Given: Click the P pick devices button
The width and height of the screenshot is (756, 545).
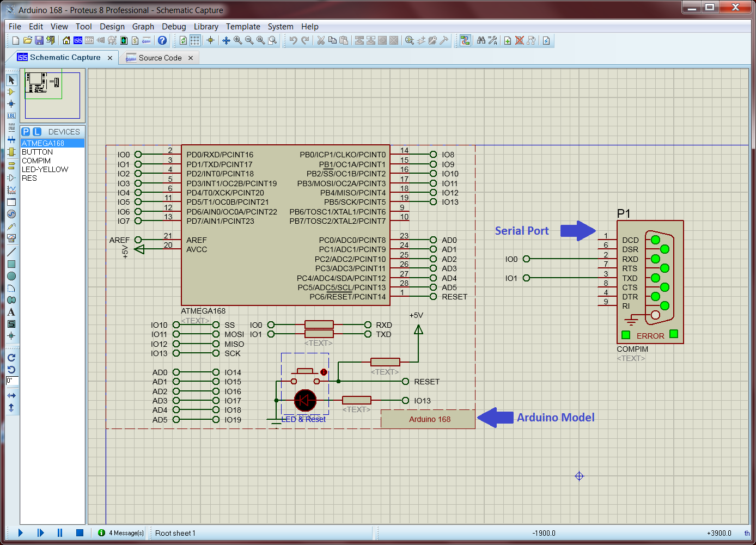Looking at the screenshot, I should tap(26, 132).
